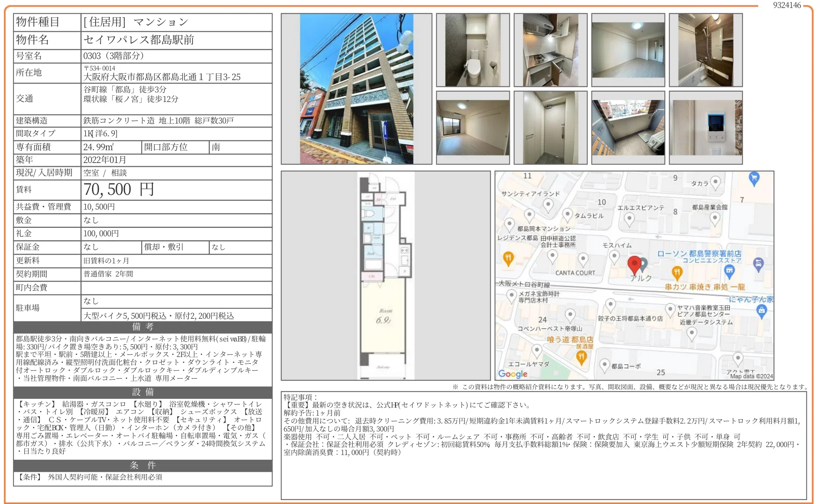Click the orange restaurant icon near 串カツ
Viewport: 819px width, 504px height.
point(677,273)
